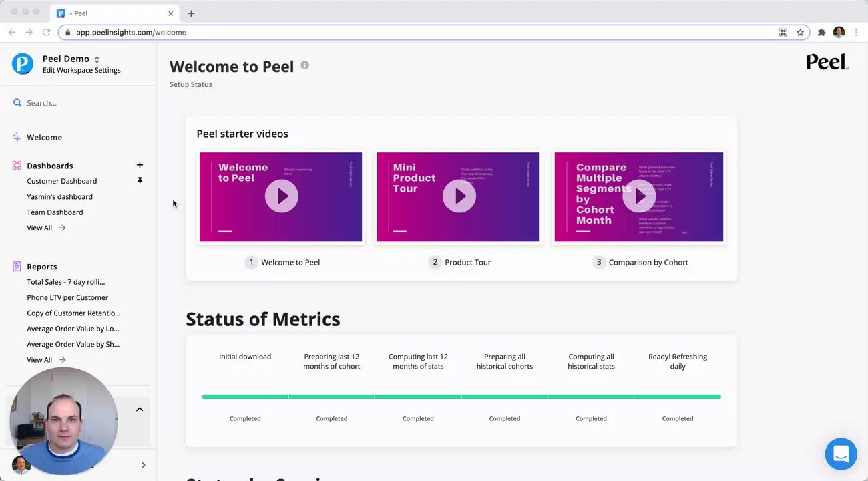Add a new dashboard with plus icon
This screenshot has height=481, width=868.
pyautogui.click(x=140, y=165)
